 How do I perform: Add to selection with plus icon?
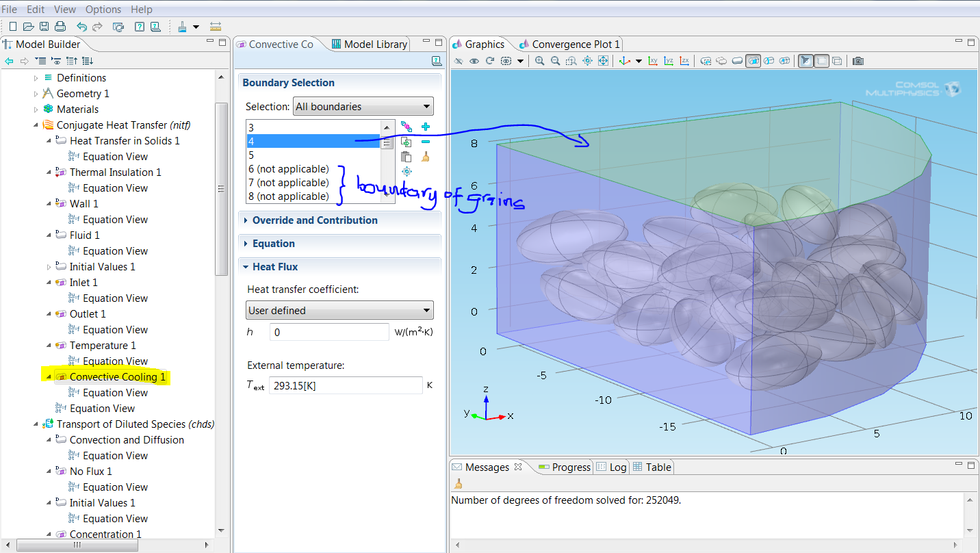click(425, 127)
